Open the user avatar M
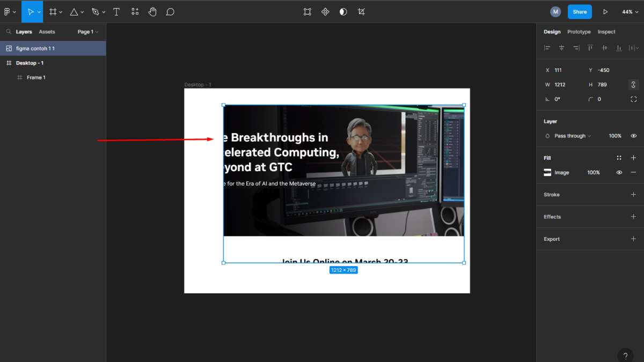Screen dimensions: 644x362 pos(555,12)
